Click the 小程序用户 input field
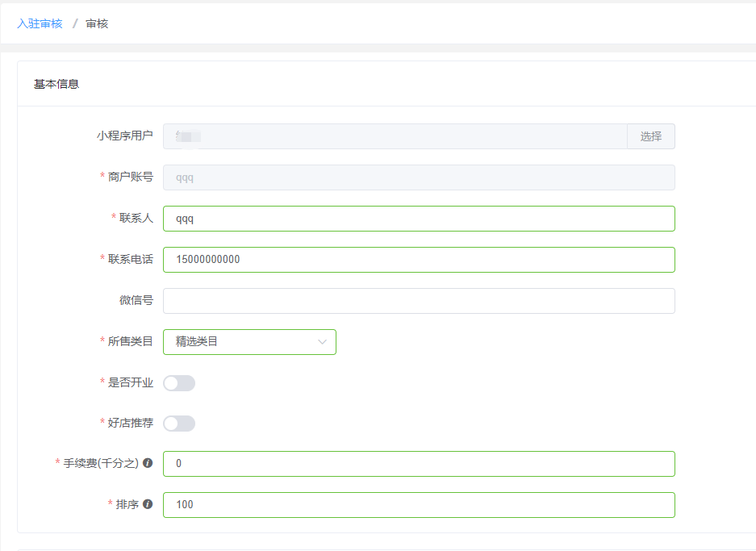The height and width of the screenshot is (551, 756). [395, 136]
